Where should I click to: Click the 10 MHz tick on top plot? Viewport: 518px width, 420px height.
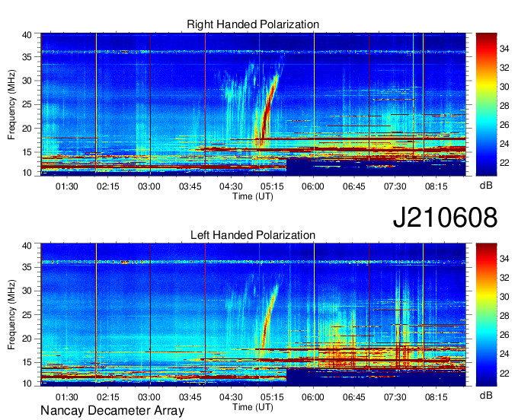click(27, 173)
